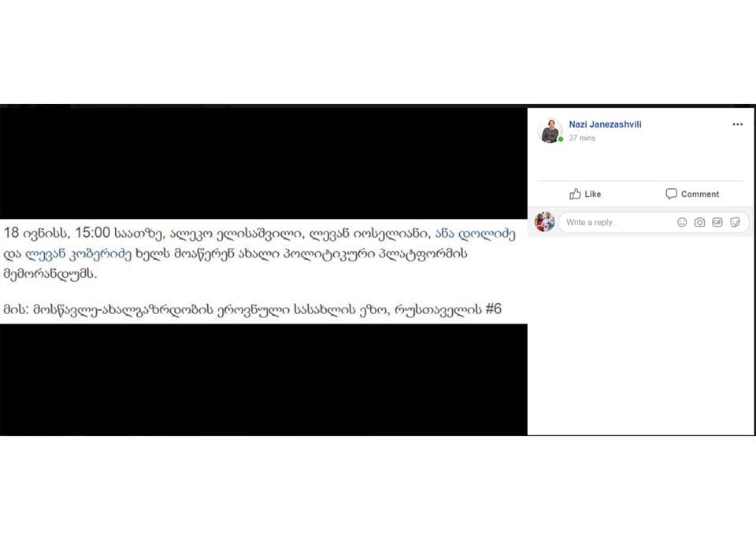
Task: Click the thumbs-up Like icon
Action: coord(575,194)
